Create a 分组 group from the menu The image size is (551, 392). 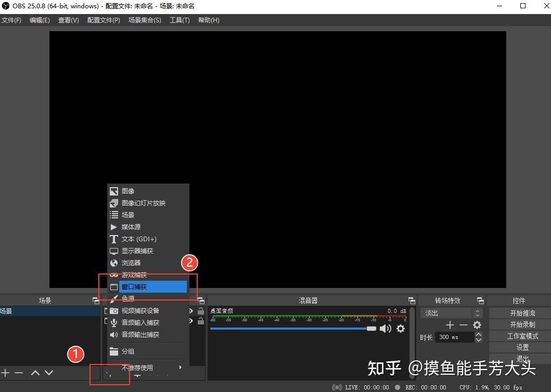(x=148, y=351)
